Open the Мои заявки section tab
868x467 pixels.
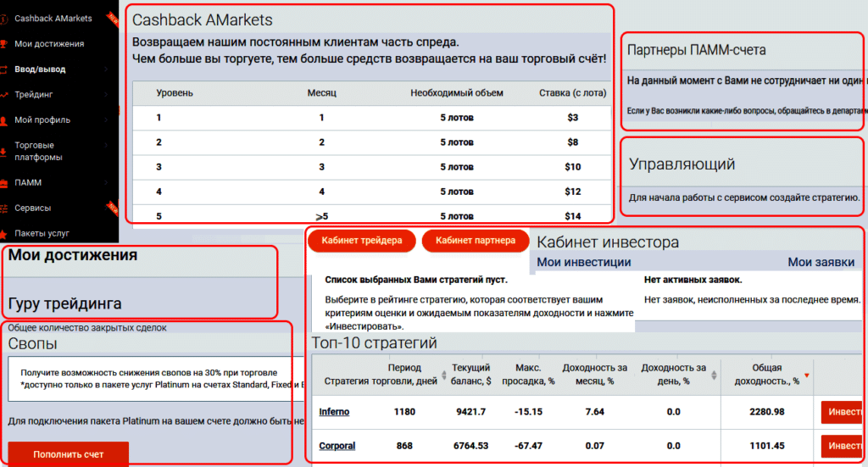821,262
